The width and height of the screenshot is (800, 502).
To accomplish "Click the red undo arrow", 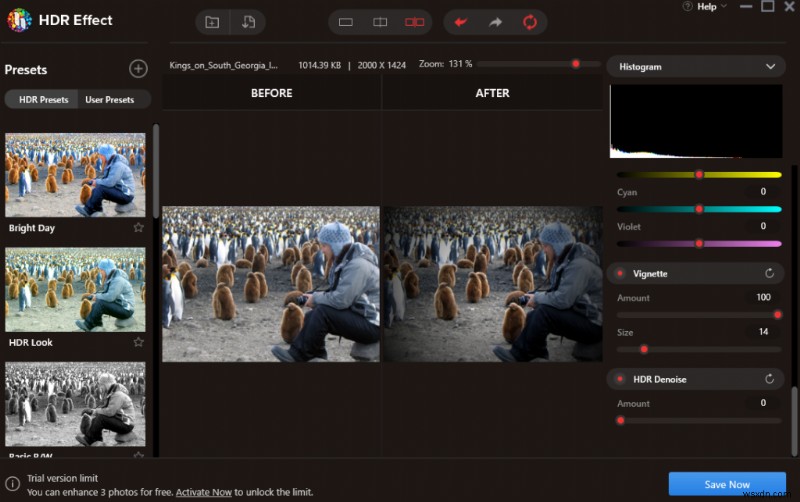I will [461, 22].
